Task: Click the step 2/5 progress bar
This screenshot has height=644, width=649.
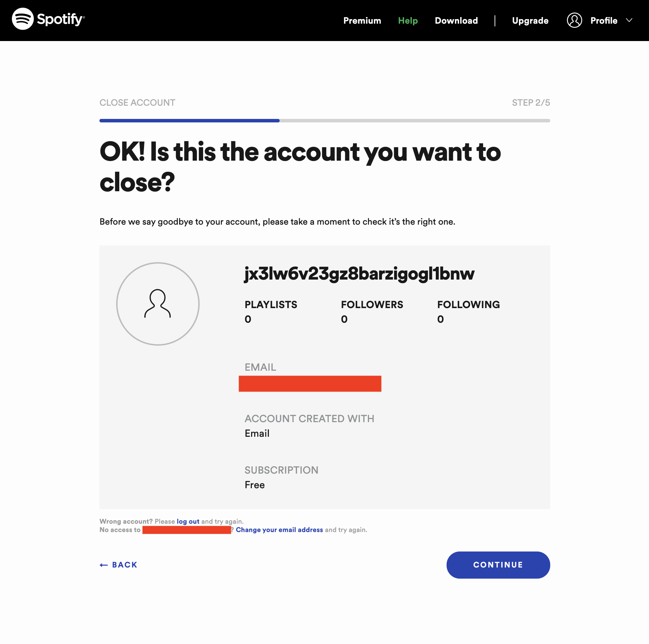Action: click(x=324, y=121)
